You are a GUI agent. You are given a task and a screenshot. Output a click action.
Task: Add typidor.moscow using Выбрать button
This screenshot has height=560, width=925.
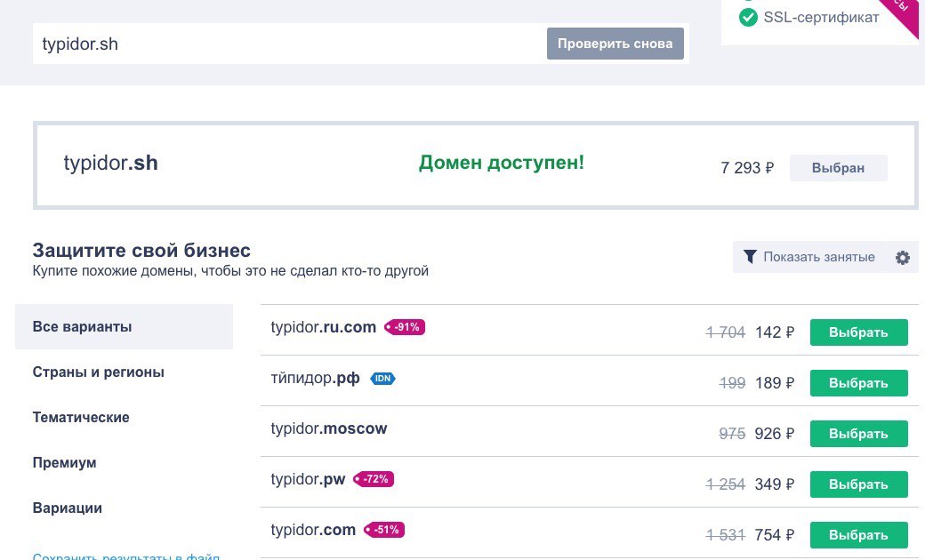tap(858, 434)
